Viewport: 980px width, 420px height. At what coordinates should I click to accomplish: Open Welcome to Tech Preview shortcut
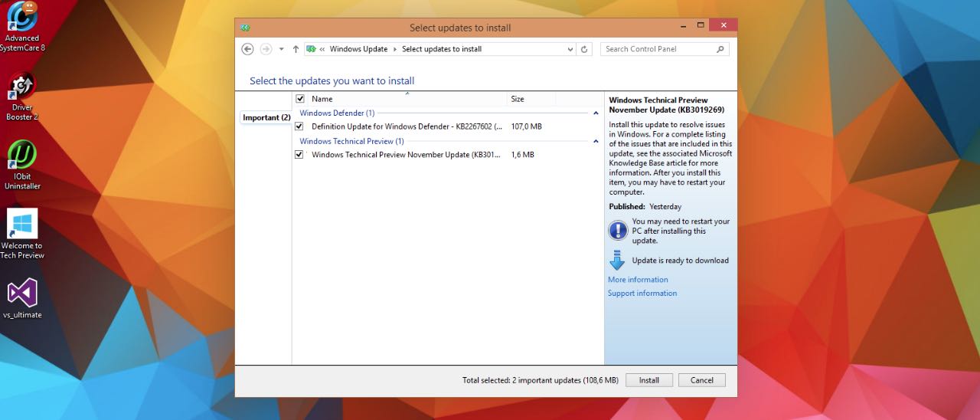pos(21,234)
